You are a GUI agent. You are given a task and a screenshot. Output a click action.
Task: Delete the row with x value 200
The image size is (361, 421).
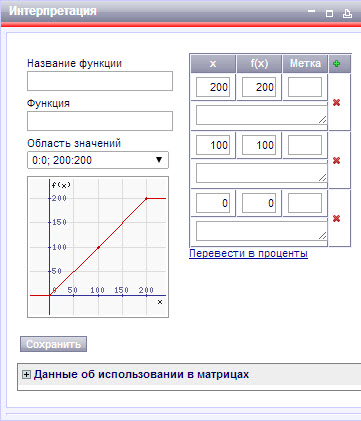coord(336,102)
